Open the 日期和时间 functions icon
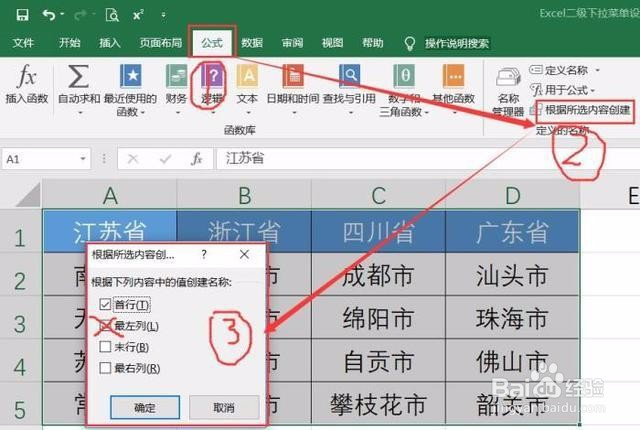This screenshot has height=430, width=640. [x=293, y=75]
